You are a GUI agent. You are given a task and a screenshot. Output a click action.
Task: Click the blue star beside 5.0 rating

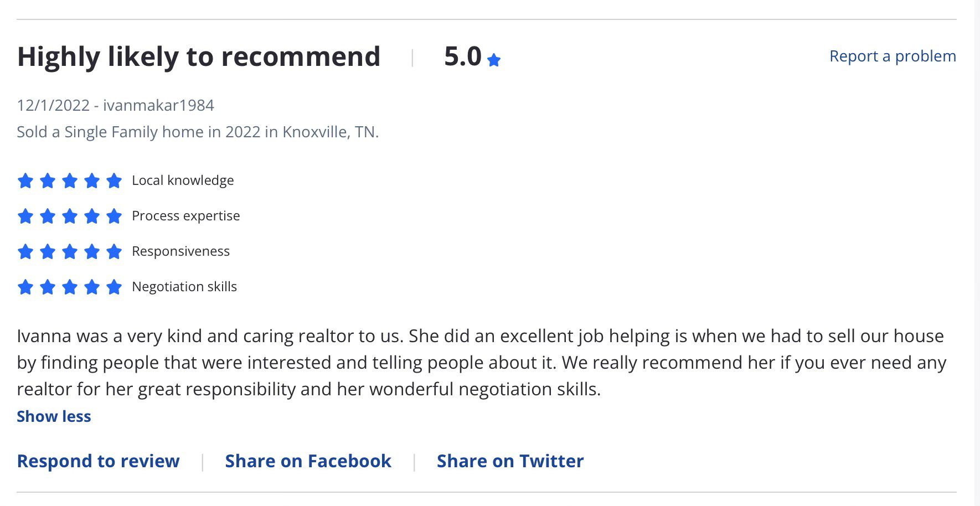(x=494, y=60)
